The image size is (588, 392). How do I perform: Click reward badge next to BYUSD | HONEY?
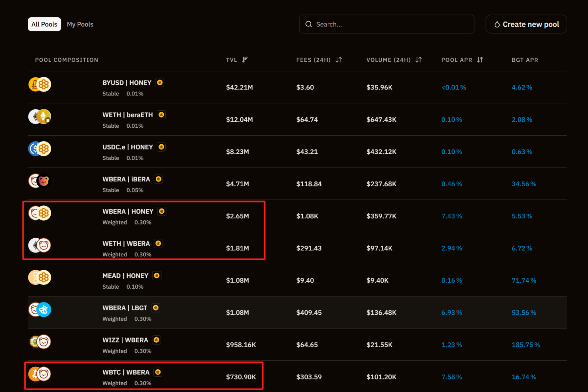[x=159, y=83]
